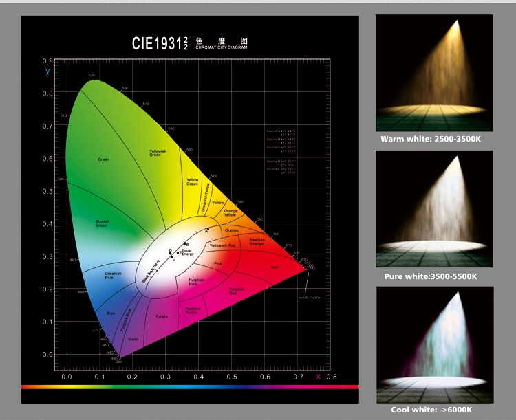The width and height of the screenshot is (516, 420).
Task: Click the 'Purple' region label
Action: point(162,316)
